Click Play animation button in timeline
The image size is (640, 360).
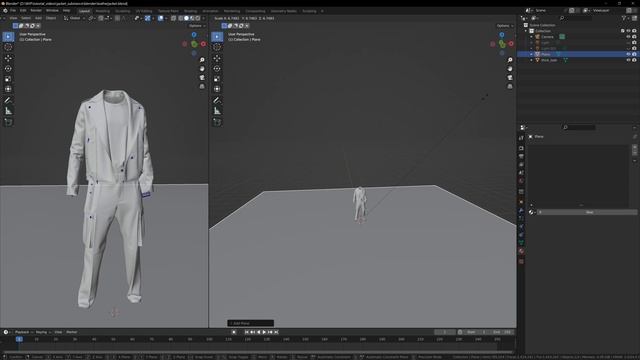click(264, 332)
